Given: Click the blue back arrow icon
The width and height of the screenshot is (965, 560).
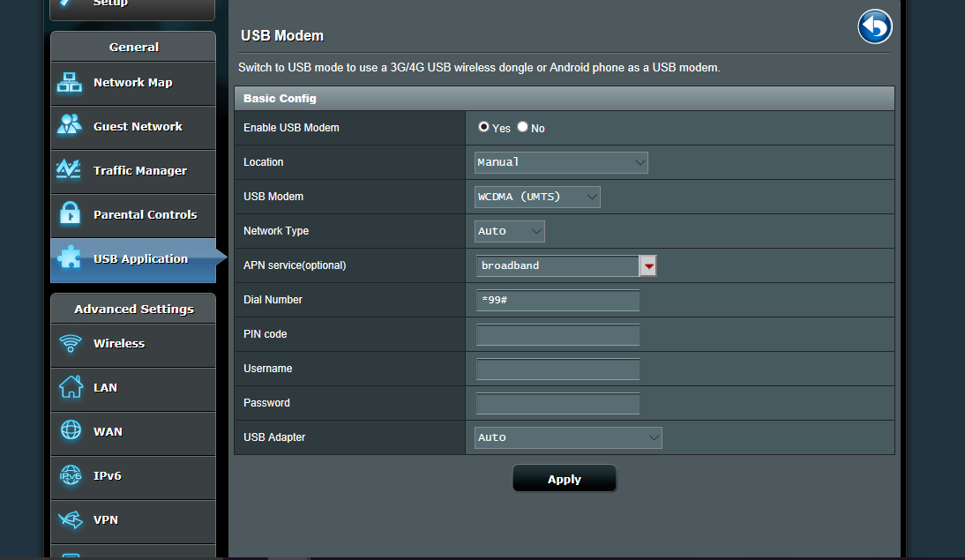Looking at the screenshot, I should pos(874,27).
